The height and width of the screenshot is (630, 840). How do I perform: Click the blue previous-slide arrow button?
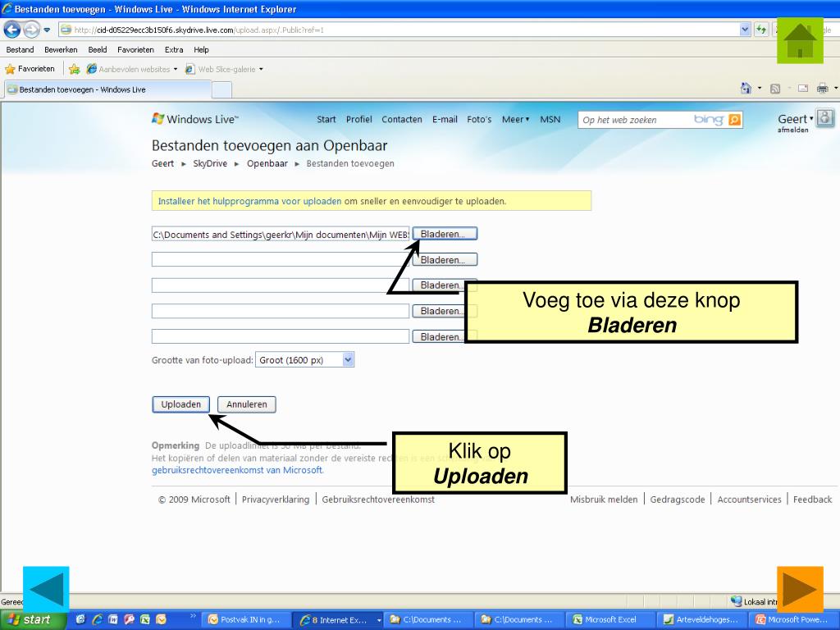[x=46, y=589]
